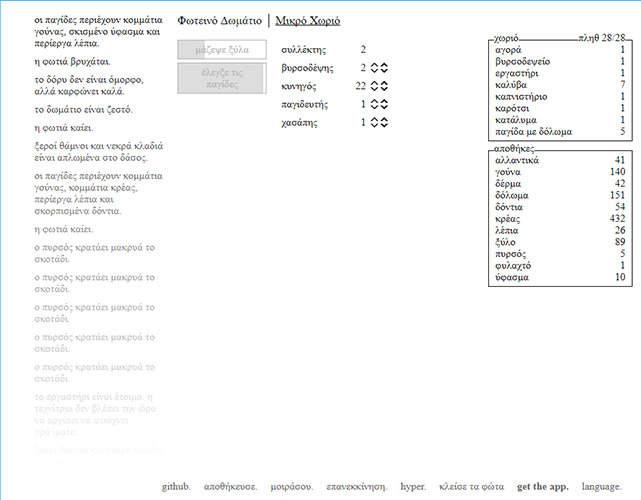Screen dimensions: 641x500
Task: Toggle the hyper. mode link
Action: point(413,487)
